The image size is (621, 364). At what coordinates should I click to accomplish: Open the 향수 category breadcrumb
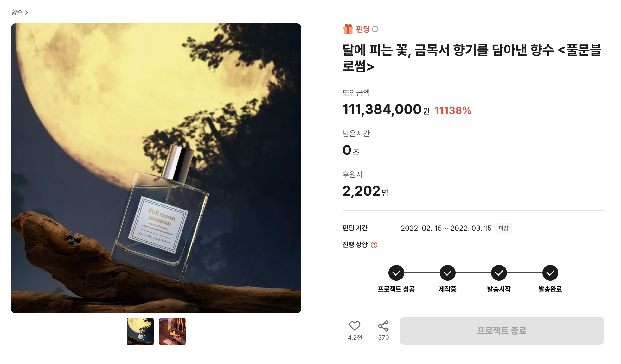coord(17,12)
